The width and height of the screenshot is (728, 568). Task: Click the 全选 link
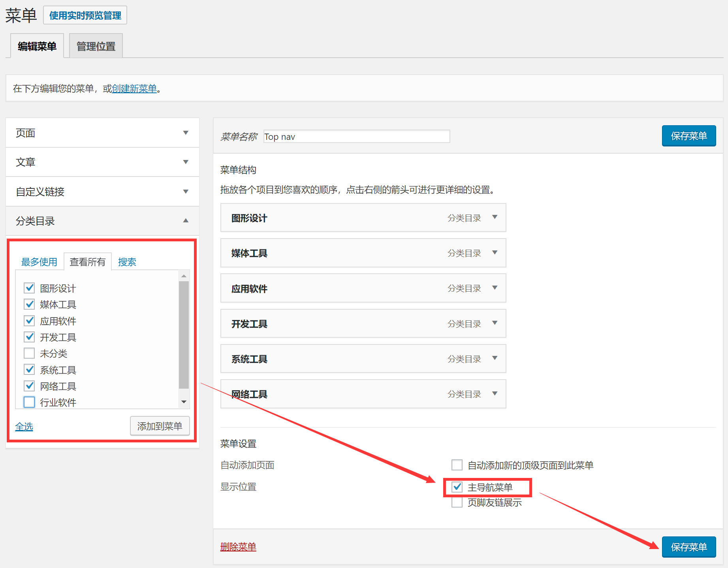(24, 426)
